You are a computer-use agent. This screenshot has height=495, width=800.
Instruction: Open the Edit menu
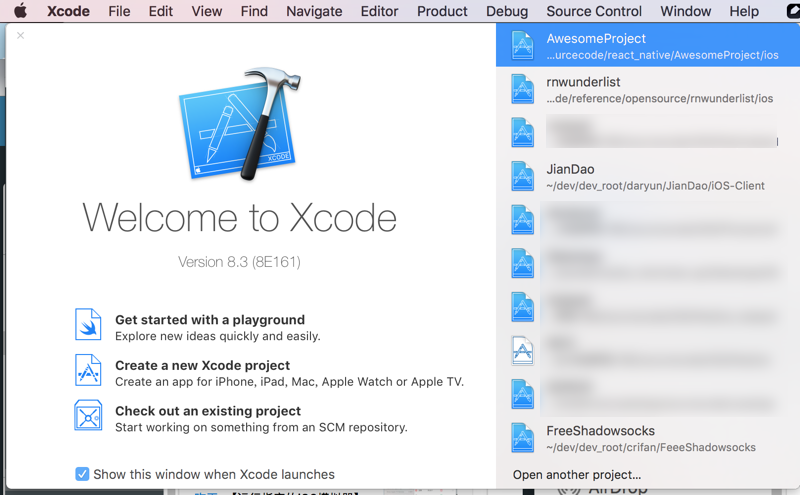161,11
